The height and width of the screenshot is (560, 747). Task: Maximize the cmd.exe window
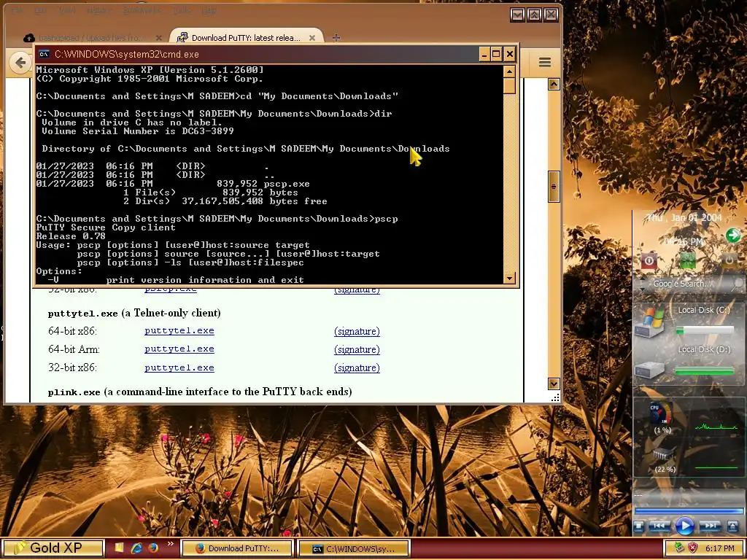pyautogui.click(x=496, y=54)
